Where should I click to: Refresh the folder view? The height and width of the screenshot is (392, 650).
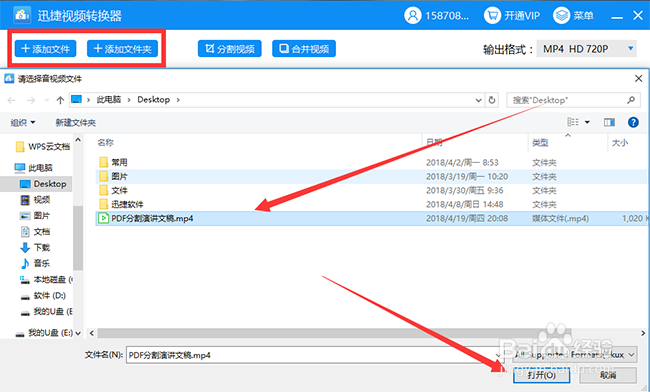(492, 100)
